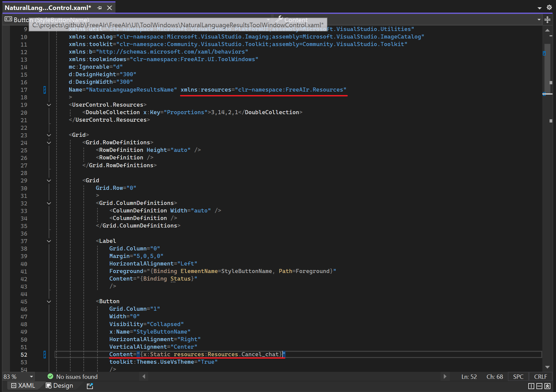Toggle SPC indentation mode in status bar
556x392 pixels.
[x=518, y=377]
